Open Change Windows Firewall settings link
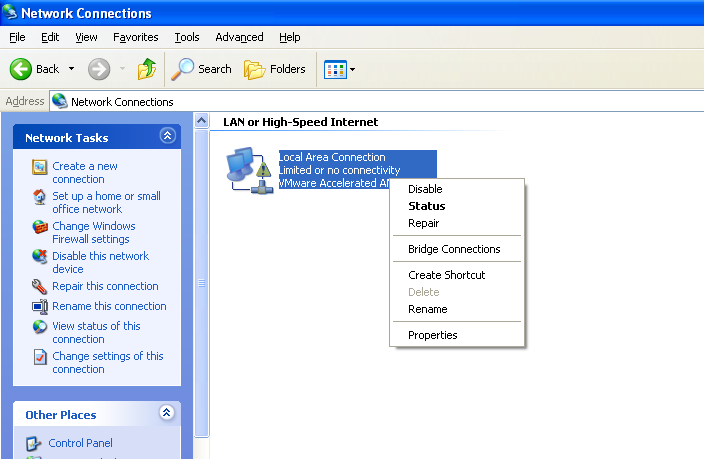The height and width of the screenshot is (459, 704). [94, 233]
